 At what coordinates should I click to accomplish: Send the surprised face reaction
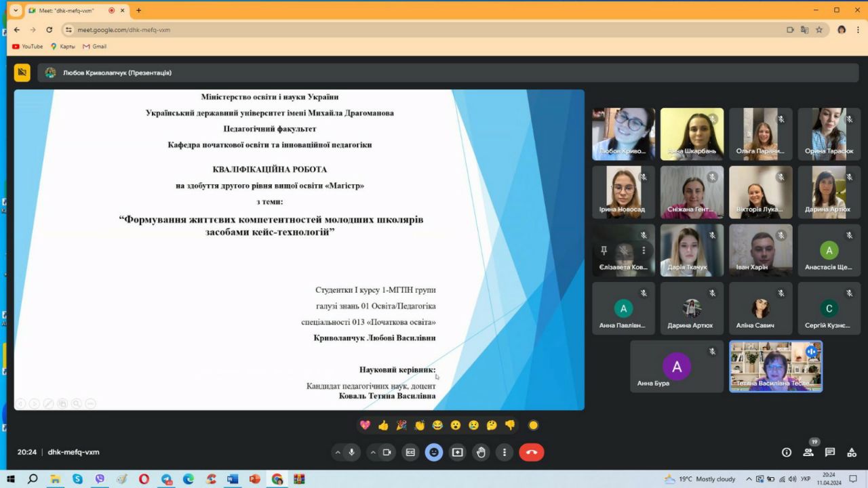pos(456,425)
